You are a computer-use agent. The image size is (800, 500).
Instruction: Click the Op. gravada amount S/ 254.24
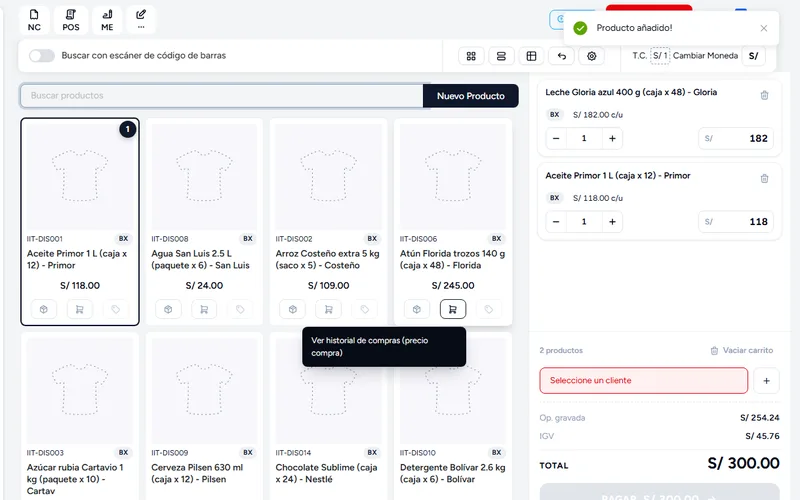760,418
